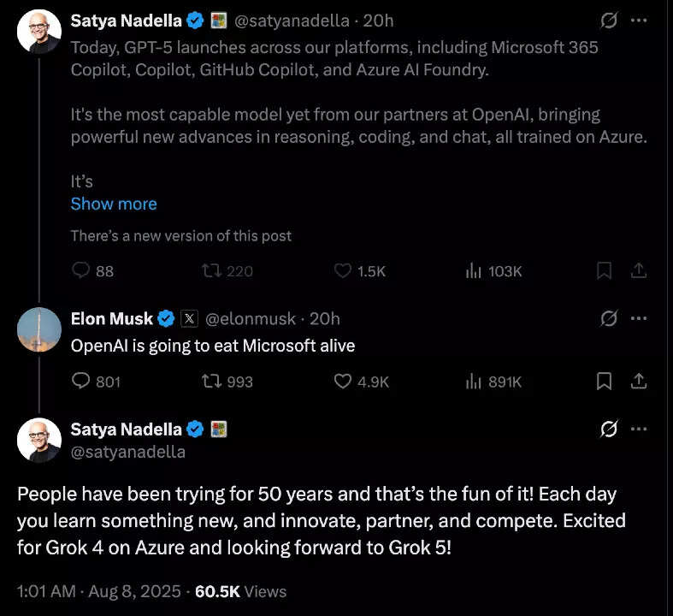
Task: Open more options on Satya's reply post
Action: tap(638, 429)
